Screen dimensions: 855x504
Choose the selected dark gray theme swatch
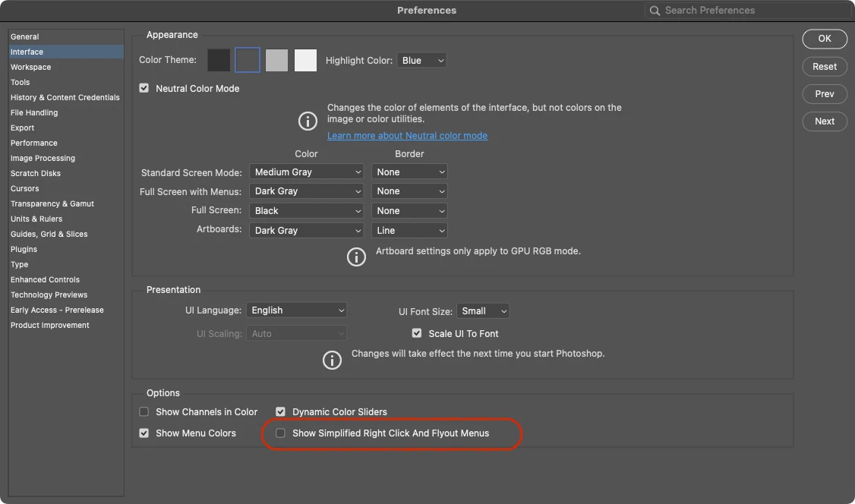pyautogui.click(x=248, y=60)
